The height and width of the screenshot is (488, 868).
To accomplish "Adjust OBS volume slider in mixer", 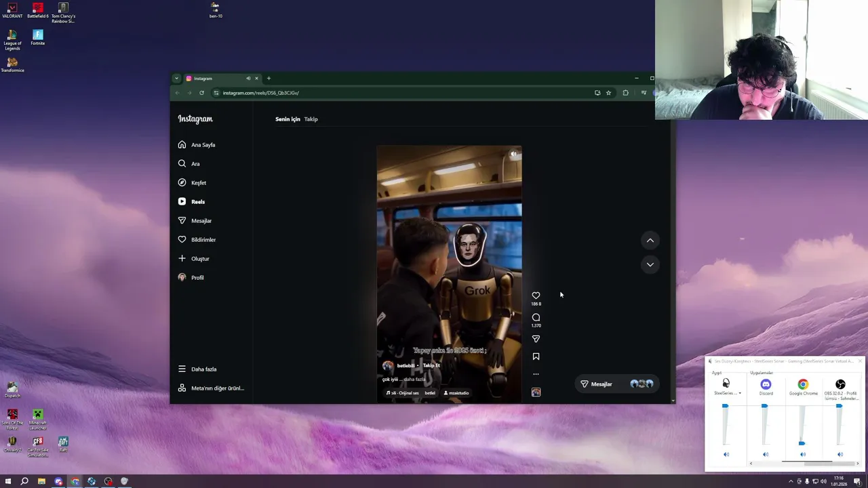I will click(839, 406).
